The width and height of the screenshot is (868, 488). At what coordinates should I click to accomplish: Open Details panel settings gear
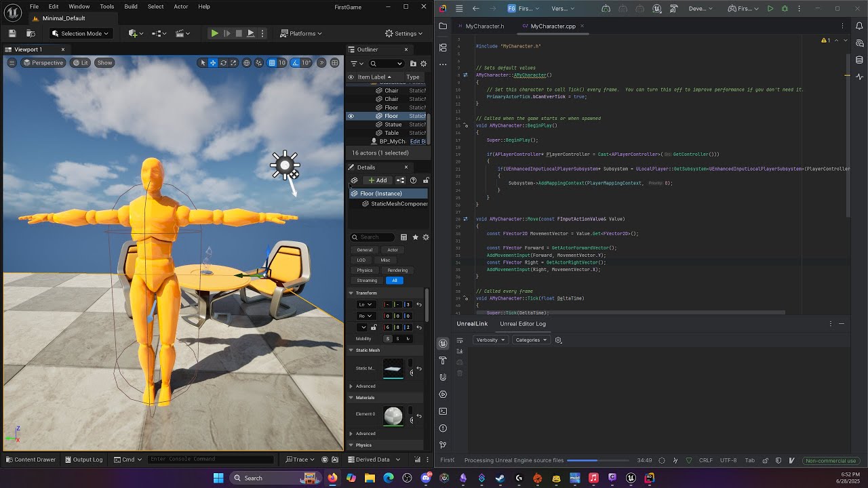(x=426, y=237)
